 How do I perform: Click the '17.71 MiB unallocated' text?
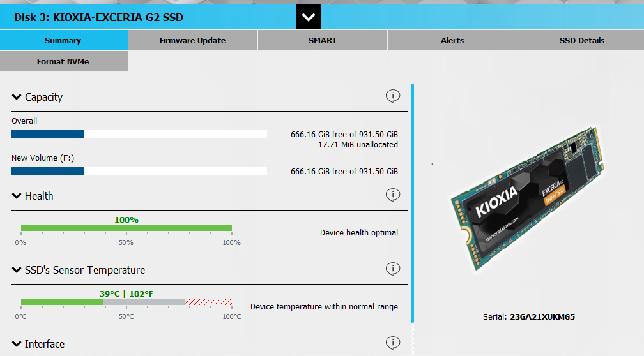pos(358,144)
